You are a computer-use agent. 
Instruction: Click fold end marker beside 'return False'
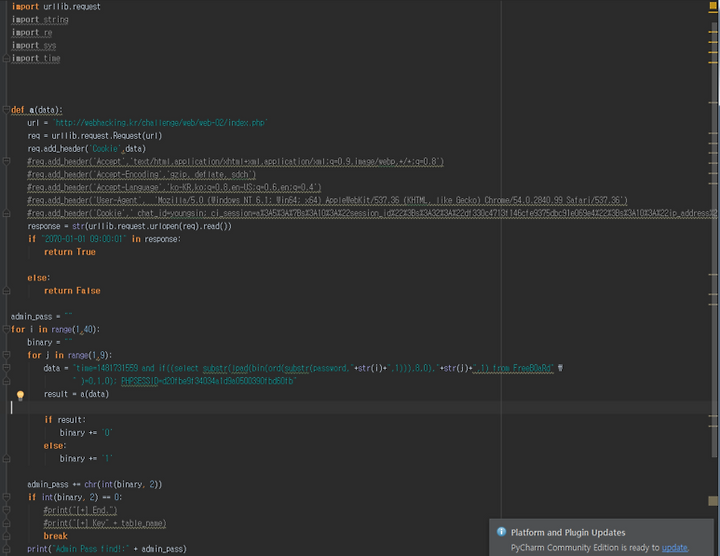coord(6,291)
